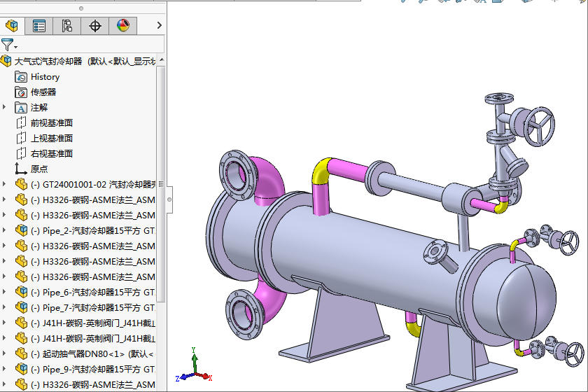The height and width of the screenshot is (392, 588).
Task: Click the 前视基准面 plane icon
Action: (x=21, y=122)
